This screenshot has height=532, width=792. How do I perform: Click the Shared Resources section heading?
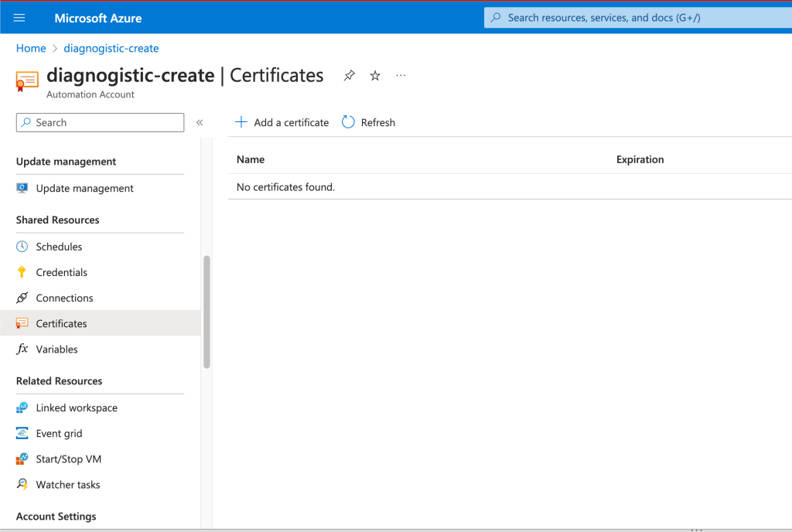(x=57, y=220)
